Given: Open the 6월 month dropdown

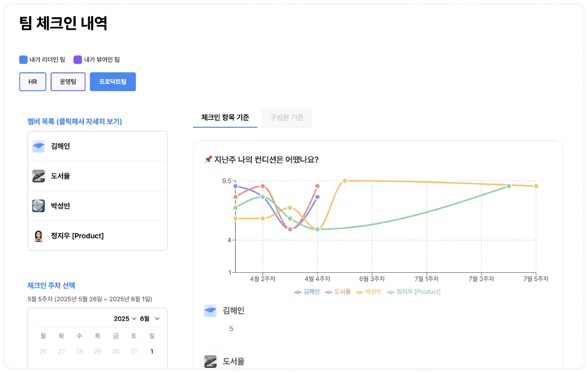Looking at the screenshot, I should pos(150,319).
